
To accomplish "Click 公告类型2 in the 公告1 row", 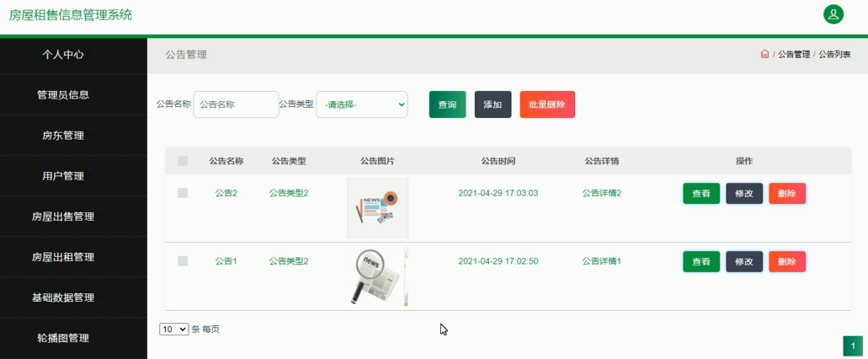I will [289, 261].
